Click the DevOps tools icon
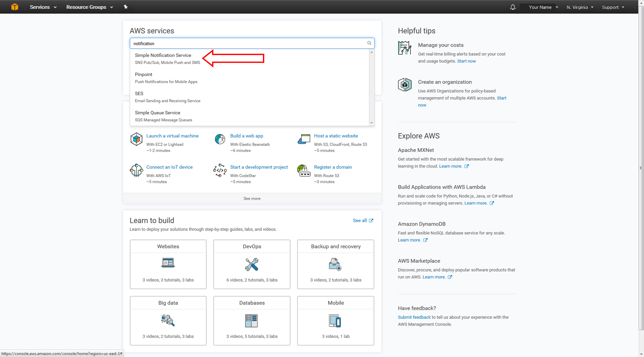The height and width of the screenshot is (357, 644). tap(252, 264)
